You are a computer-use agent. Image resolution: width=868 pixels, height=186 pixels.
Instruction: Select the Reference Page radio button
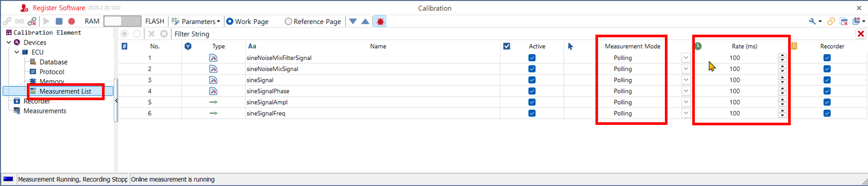313,21
